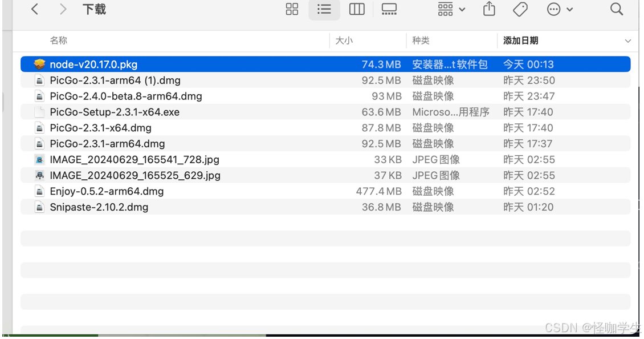Sort by the 添加日期 column header
Image resolution: width=644 pixels, height=339 pixels.
click(520, 41)
